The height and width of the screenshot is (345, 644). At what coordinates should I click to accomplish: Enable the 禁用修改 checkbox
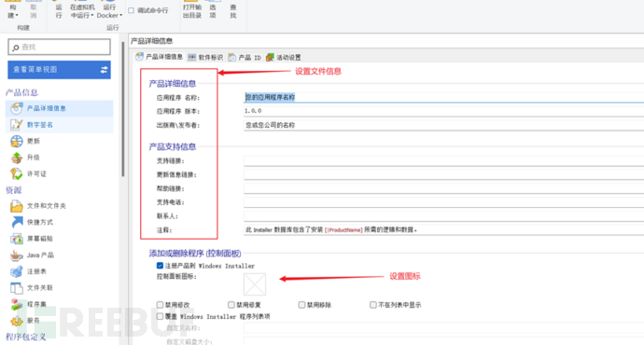[160, 305]
